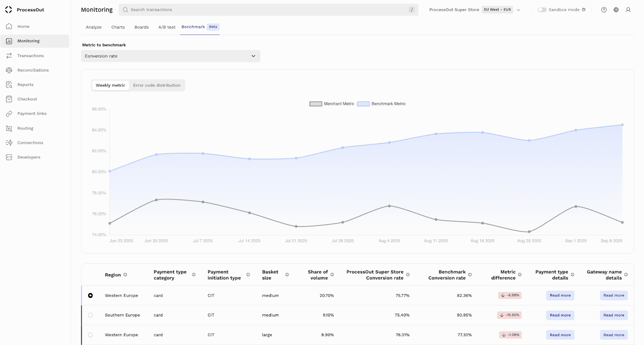This screenshot has height=345, width=644.
Task: Open Connections via its lightning icon
Action: point(9,143)
